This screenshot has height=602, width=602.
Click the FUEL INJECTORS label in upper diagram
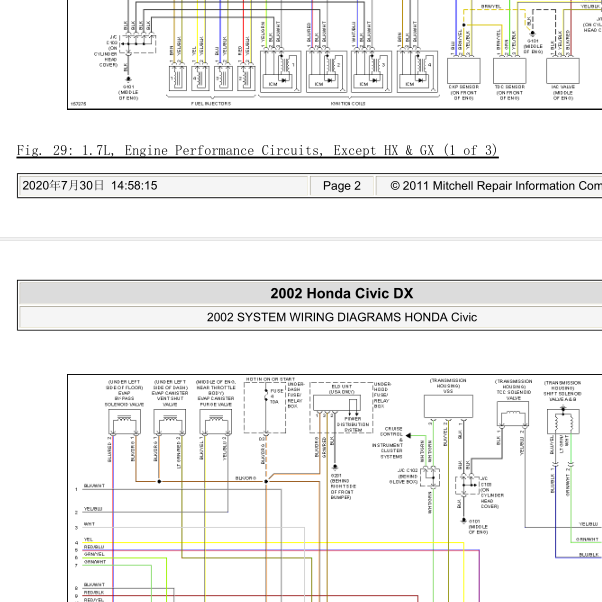tap(211, 104)
